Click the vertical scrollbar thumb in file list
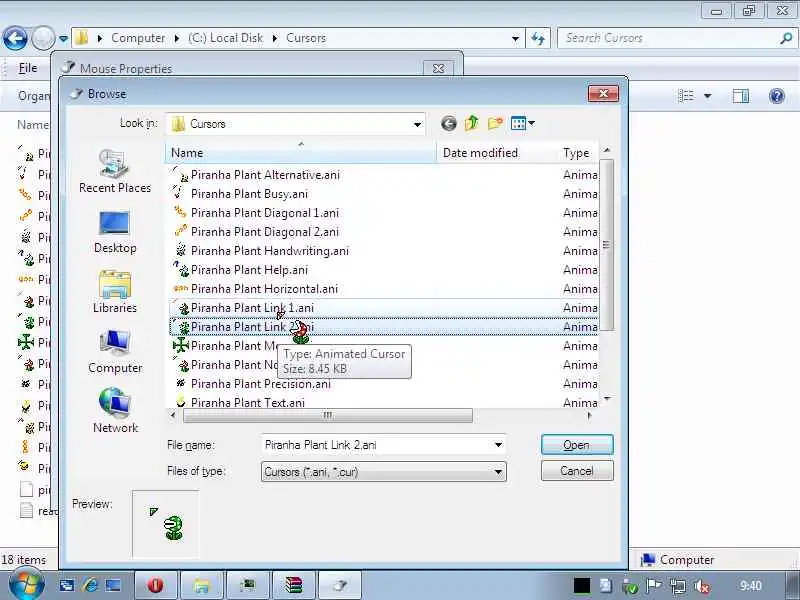 [x=606, y=244]
